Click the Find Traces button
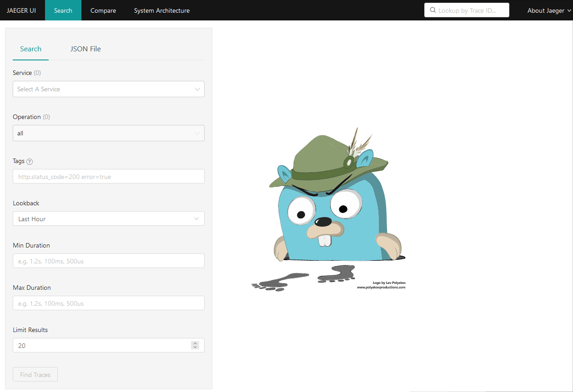 point(35,375)
